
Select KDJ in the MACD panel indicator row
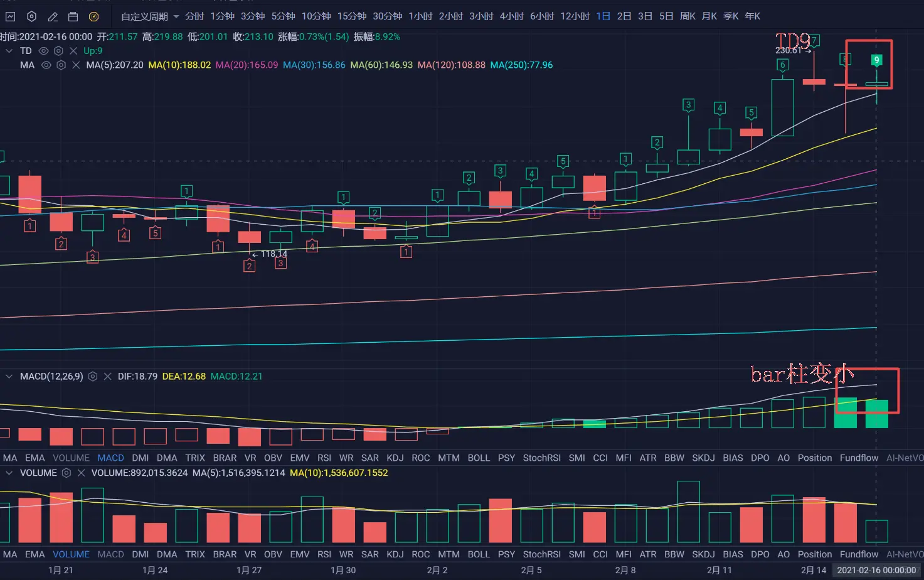[395, 458]
